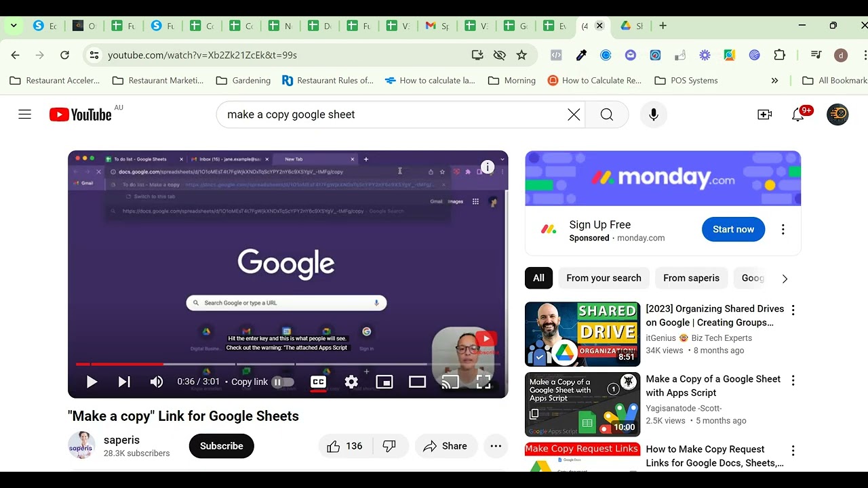Open the saperis channel name link
Screen dimensions: 868x488
point(121,440)
